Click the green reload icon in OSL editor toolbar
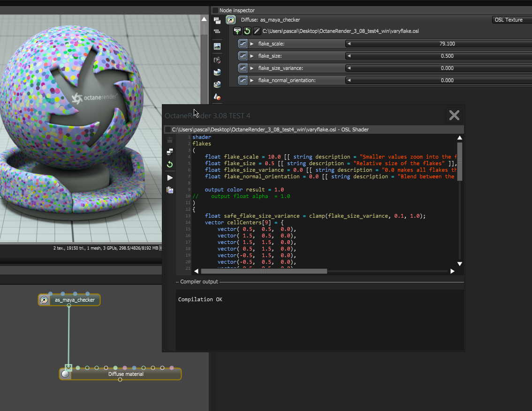Screen dimensions: 532x411 tap(170, 165)
